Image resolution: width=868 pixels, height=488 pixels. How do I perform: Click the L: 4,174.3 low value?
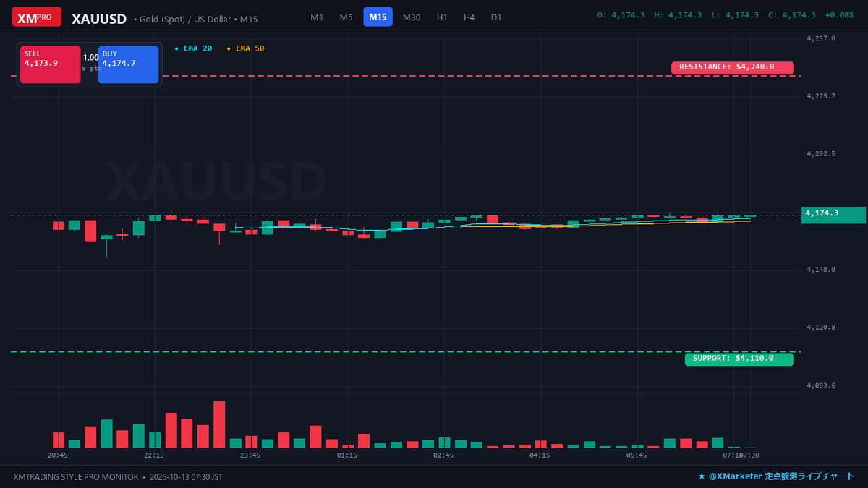735,15
